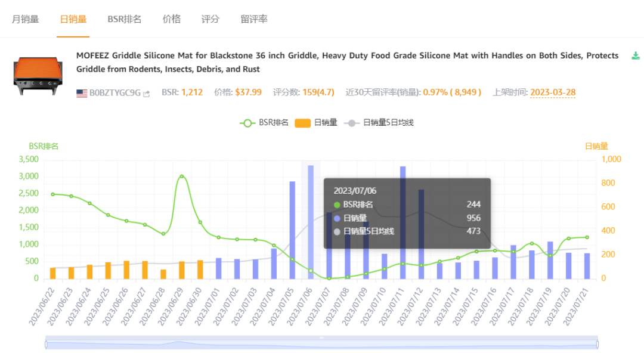Download chart data with green download icon
This screenshot has width=644, height=353.
(x=636, y=56)
